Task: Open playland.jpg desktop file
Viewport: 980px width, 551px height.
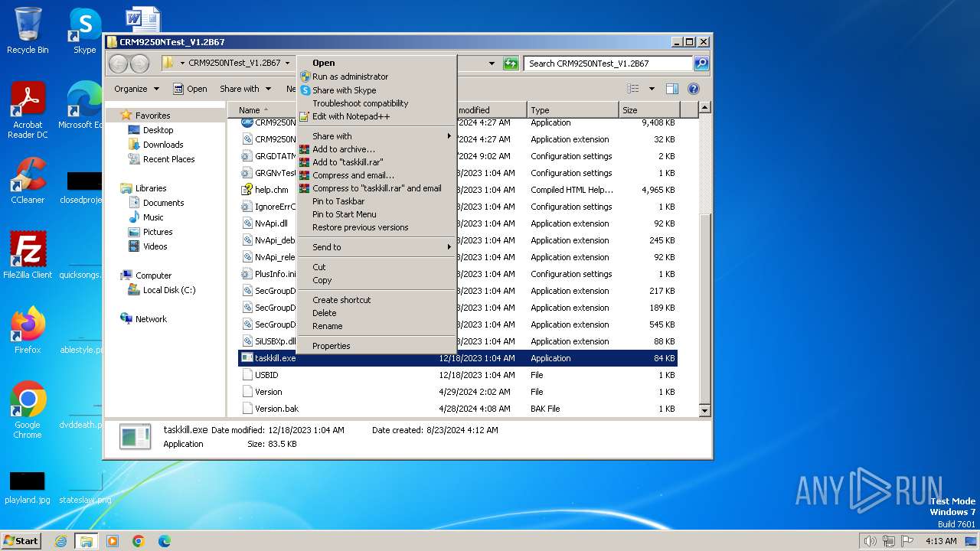Action: [x=28, y=487]
